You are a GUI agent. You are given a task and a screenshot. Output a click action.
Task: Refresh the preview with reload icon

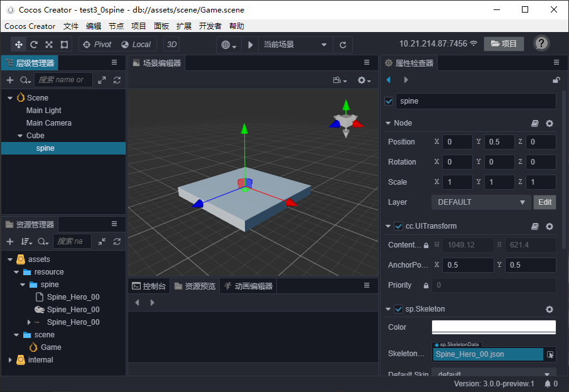tap(342, 45)
